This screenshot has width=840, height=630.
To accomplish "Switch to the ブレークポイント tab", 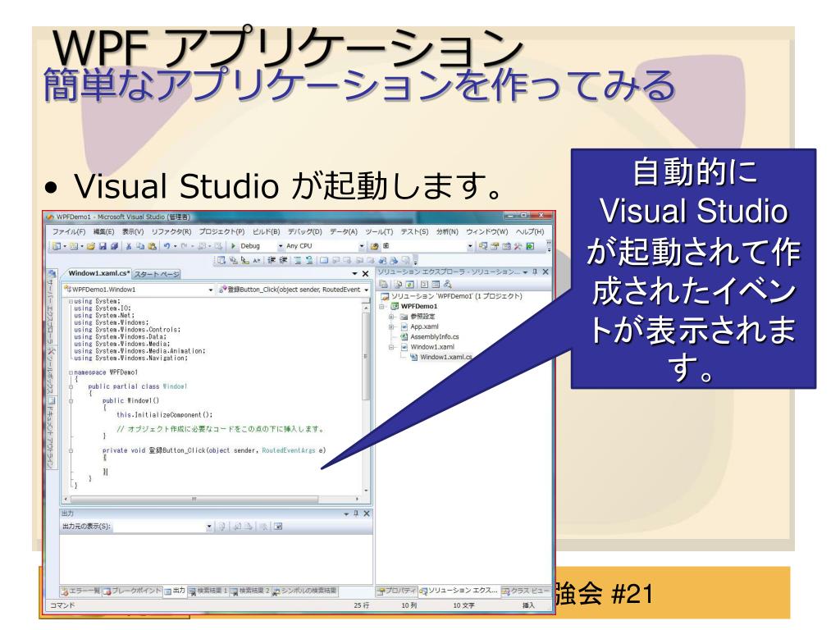I will [x=132, y=591].
